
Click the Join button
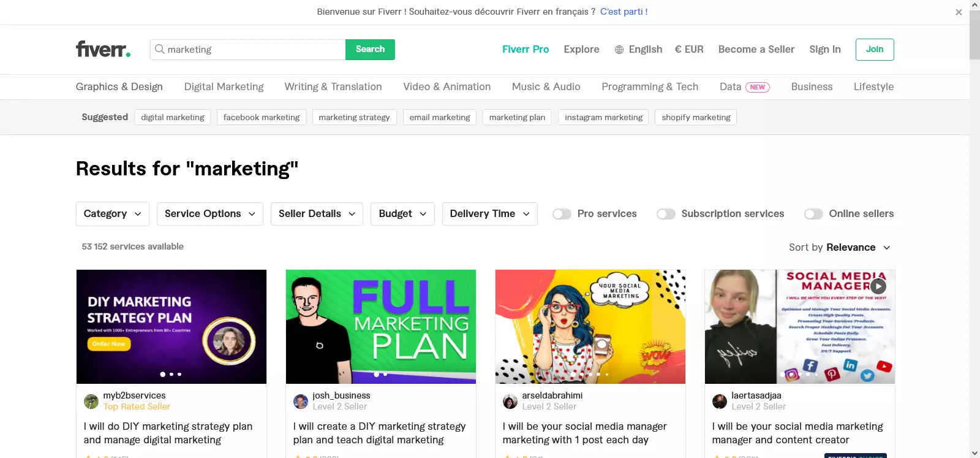(x=875, y=50)
